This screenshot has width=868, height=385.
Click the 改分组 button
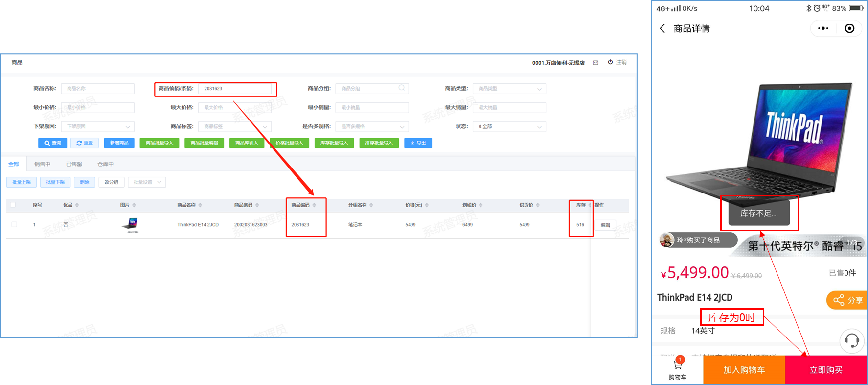click(x=112, y=182)
